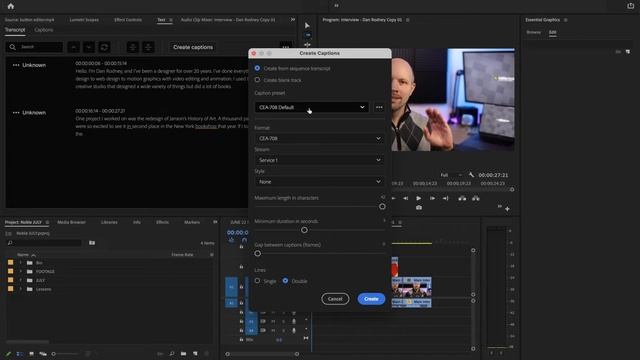Open the Full playback resolution dropdown
Image resolution: width=640 pixels, height=360 pixels.
tap(451, 175)
